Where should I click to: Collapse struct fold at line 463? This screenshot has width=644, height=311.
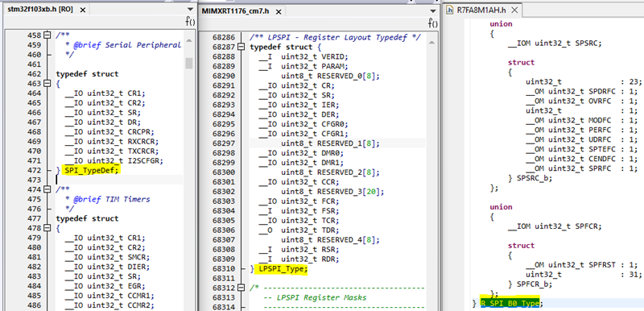47,84
